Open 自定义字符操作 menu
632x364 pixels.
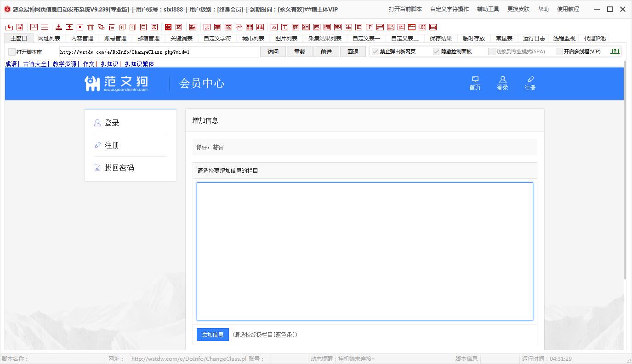pos(450,9)
